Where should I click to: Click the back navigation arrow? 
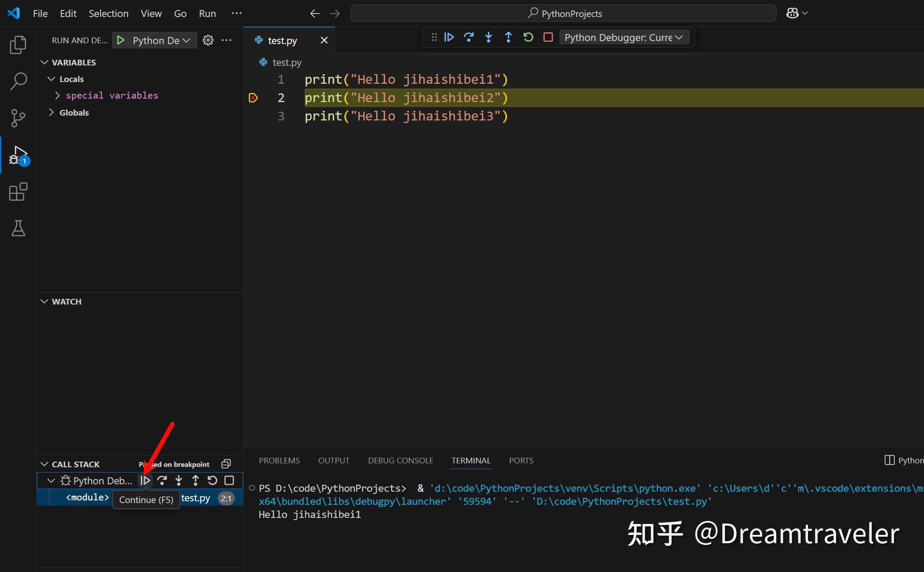pyautogui.click(x=314, y=13)
